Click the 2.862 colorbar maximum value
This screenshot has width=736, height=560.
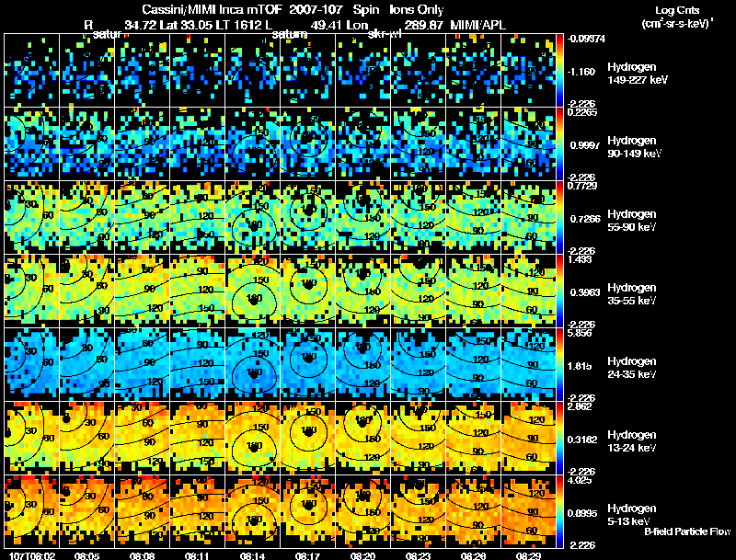tap(580, 406)
